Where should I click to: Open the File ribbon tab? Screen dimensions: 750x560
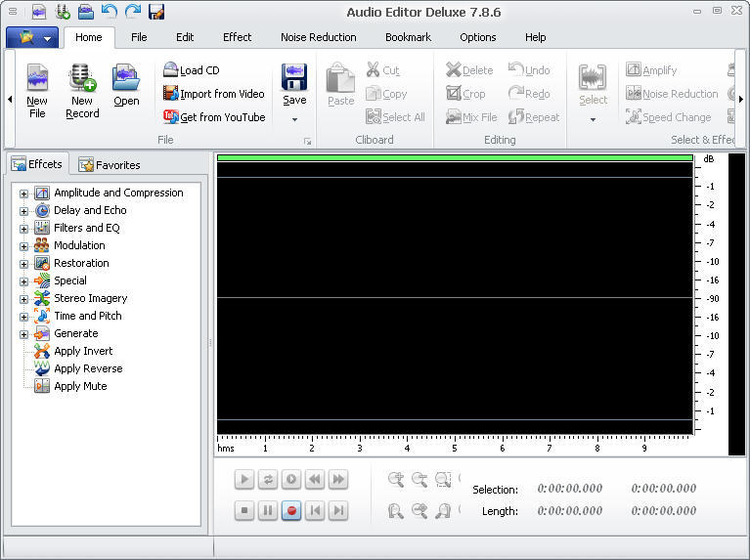click(139, 37)
